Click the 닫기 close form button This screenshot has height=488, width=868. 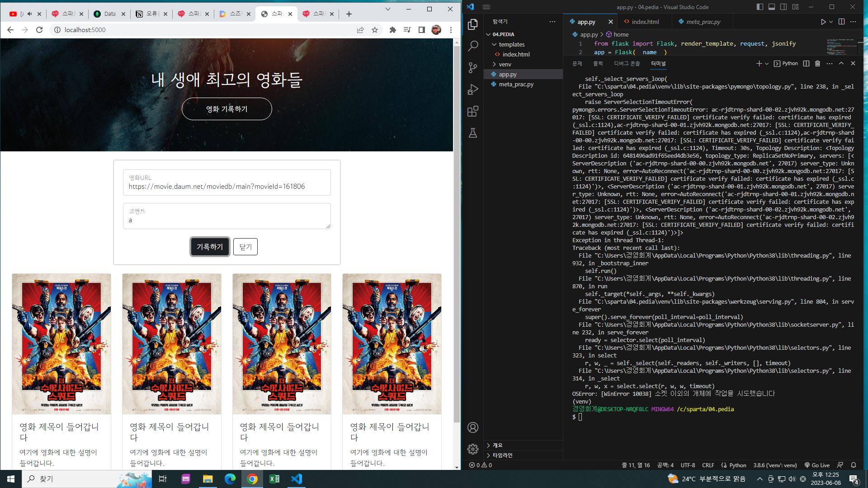245,247
